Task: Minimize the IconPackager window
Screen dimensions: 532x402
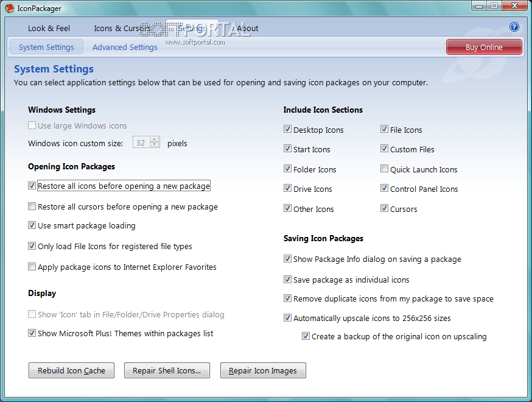Action: click(x=479, y=6)
